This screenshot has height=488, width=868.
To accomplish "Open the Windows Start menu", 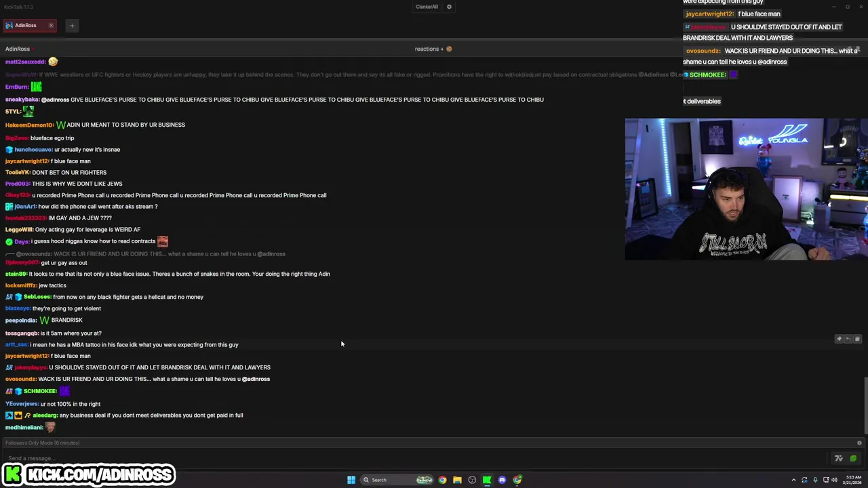I will tap(351, 480).
